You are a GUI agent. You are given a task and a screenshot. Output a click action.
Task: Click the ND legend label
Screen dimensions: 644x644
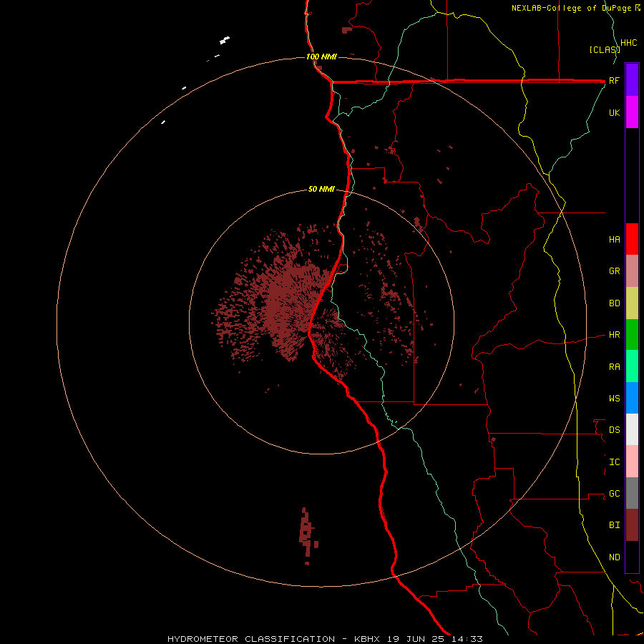pyautogui.click(x=614, y=557)
